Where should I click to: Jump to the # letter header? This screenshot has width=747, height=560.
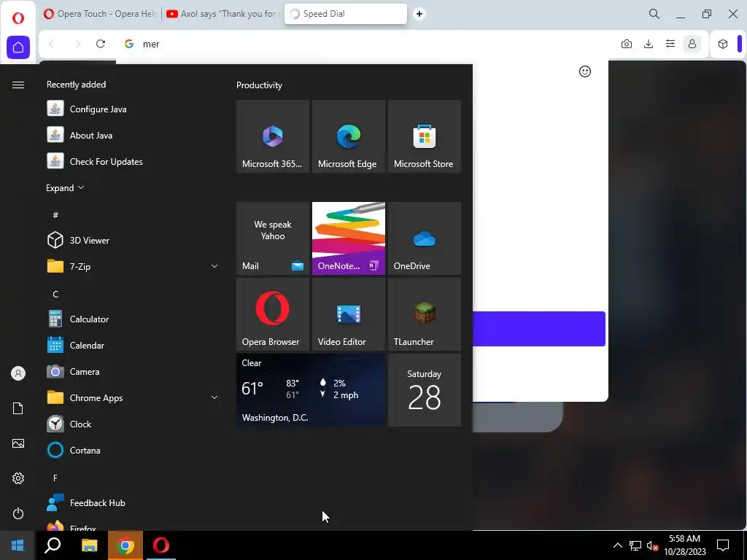click(55, 215)
